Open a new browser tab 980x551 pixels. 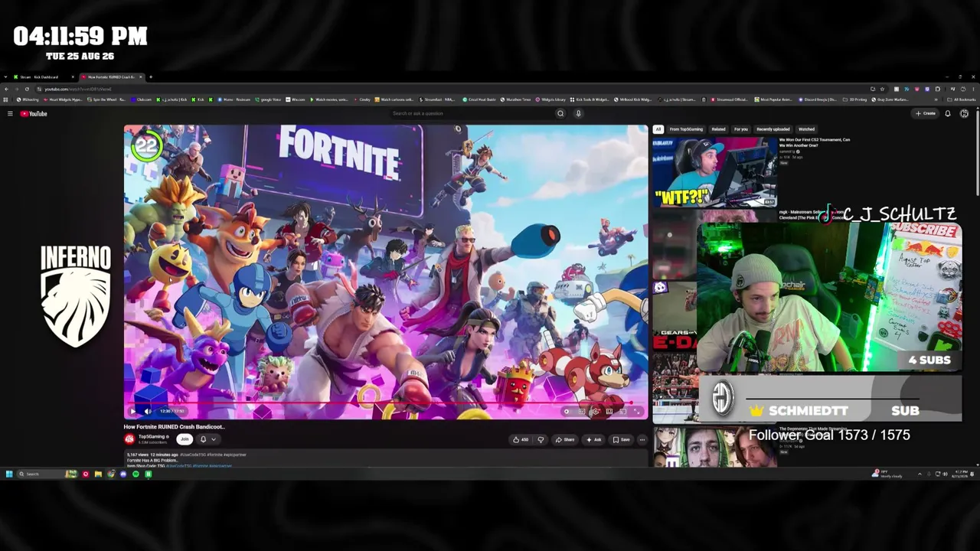[x=151, y=77]
